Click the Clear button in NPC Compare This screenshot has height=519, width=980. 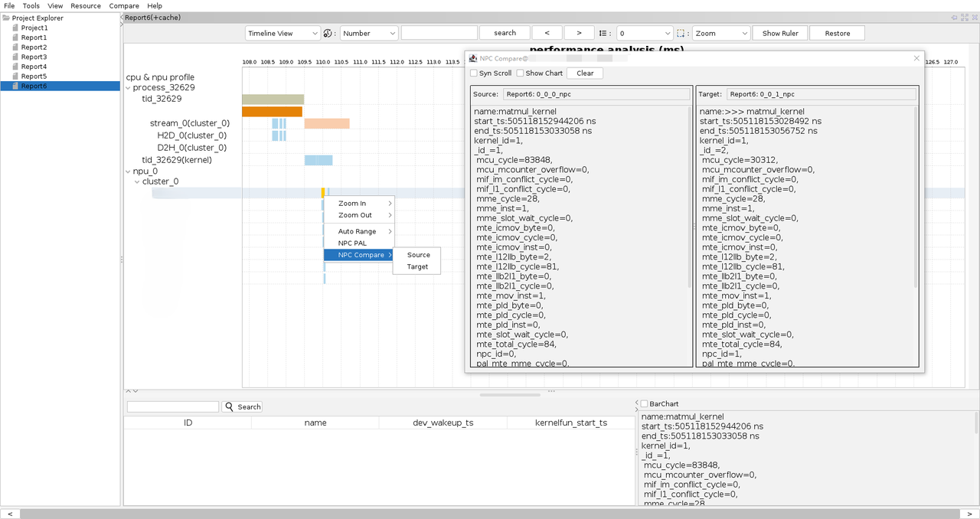click(585, 73)
